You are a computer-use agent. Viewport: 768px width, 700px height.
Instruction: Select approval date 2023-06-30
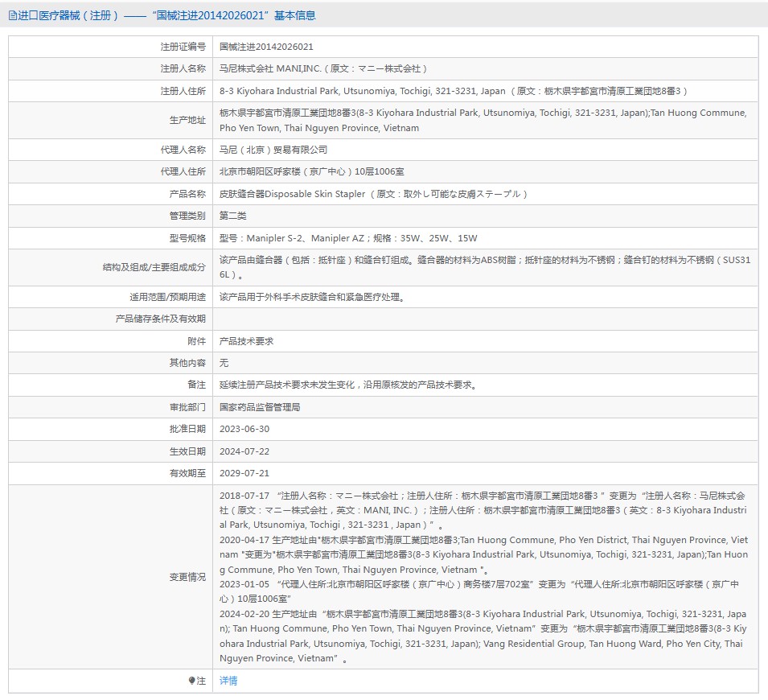tap(244, 429)
